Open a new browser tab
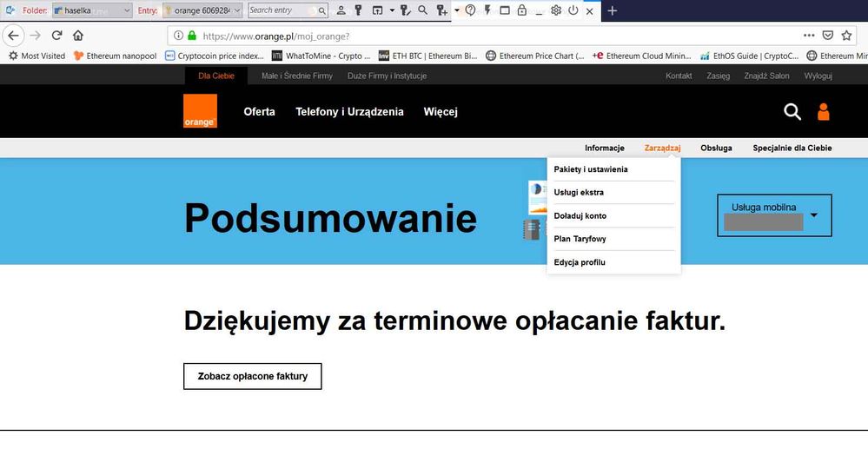This screenshot has width=868, height=449. point(612,10)
